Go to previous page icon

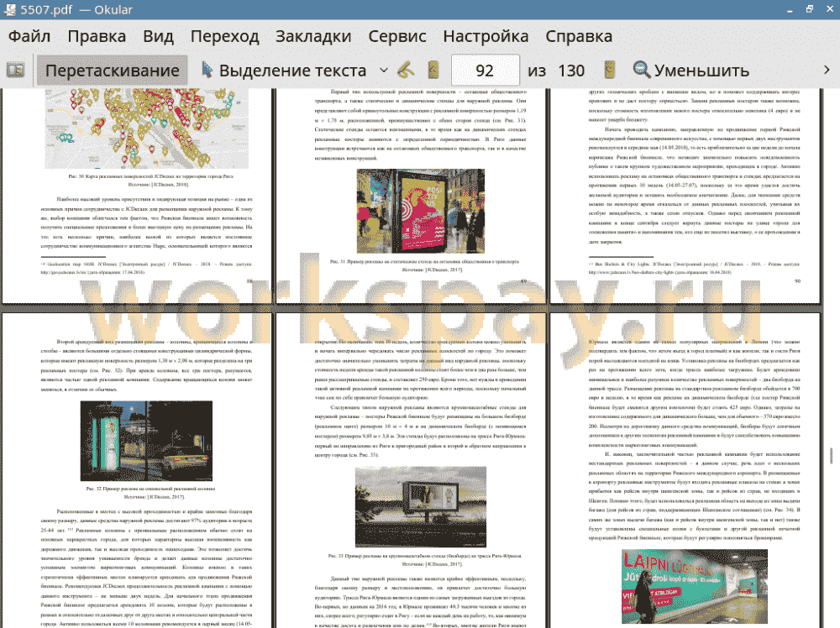[433, 71]
